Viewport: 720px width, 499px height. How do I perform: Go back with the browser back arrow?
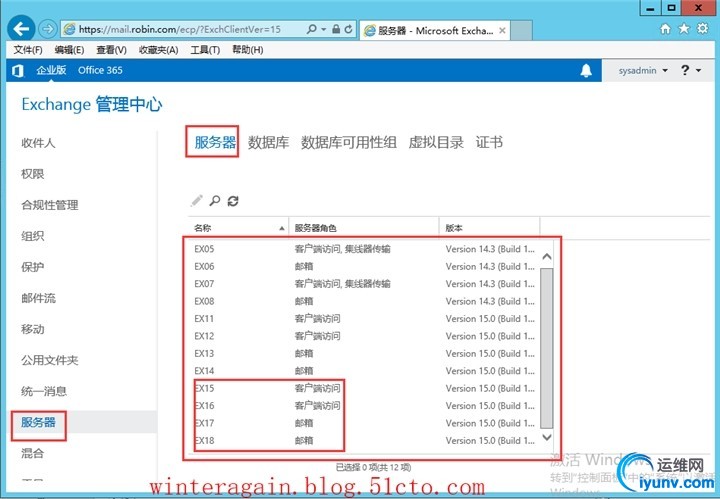click(21, 29)
